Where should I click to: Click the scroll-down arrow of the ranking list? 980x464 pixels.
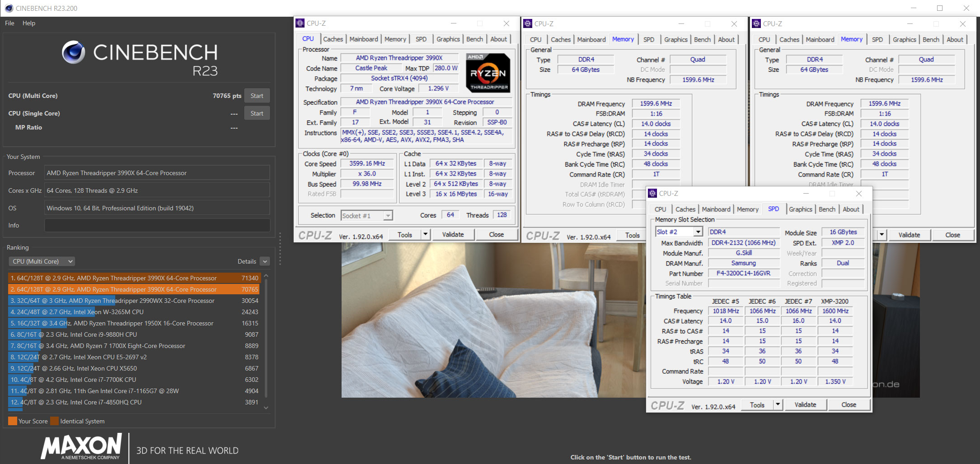[266, 408]
